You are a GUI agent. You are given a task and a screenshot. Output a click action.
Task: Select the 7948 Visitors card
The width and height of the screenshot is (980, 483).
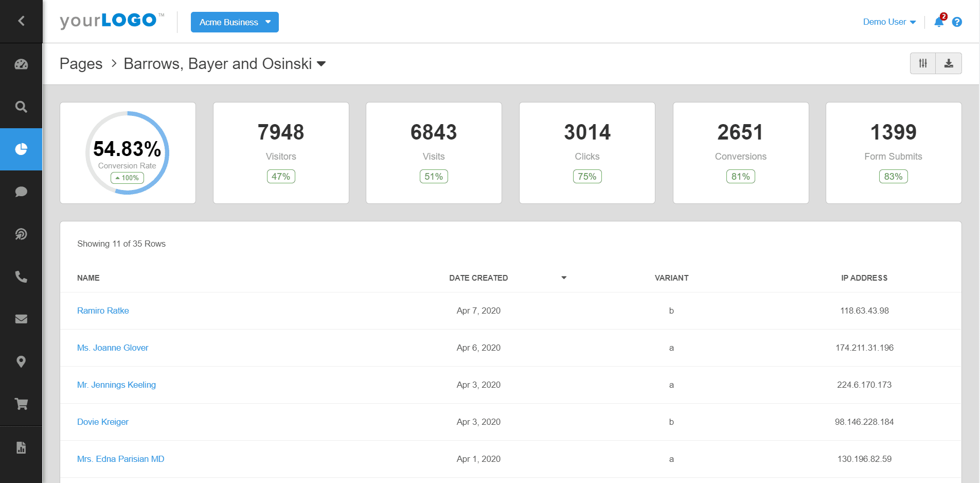[281, 153]
